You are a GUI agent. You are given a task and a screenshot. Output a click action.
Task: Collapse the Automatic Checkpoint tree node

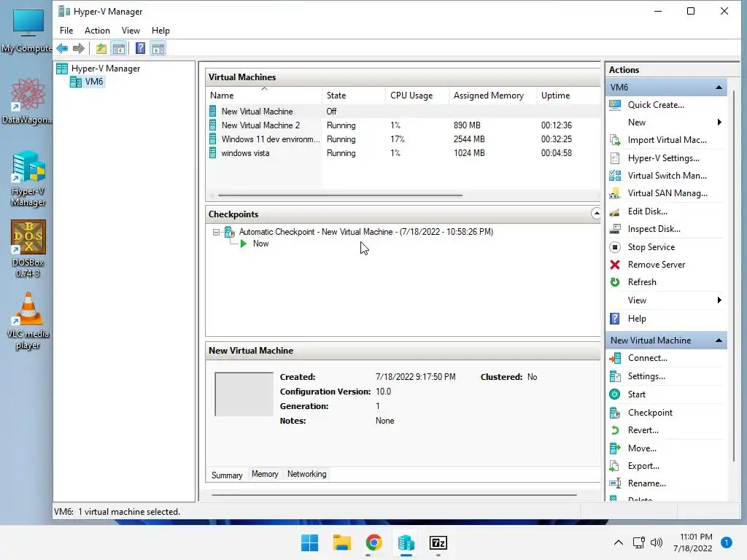pyautogui.click(x=216, y=232)
